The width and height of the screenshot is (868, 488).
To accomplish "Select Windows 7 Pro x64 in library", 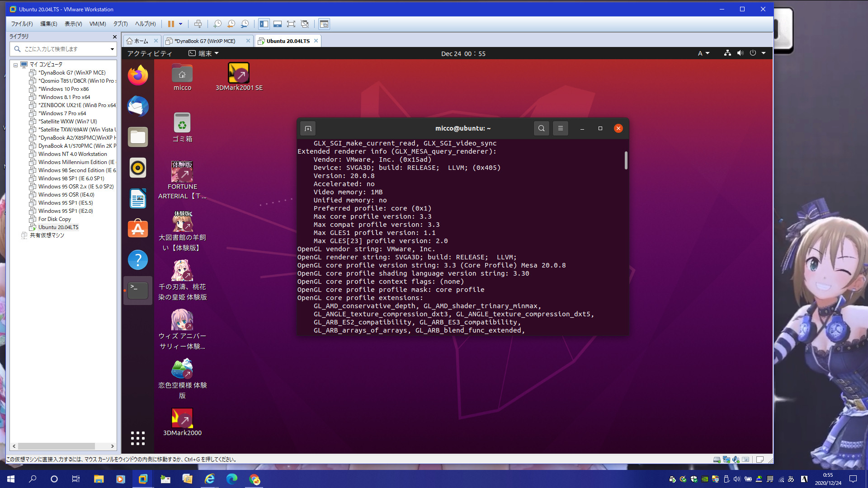I will [62, 113].
